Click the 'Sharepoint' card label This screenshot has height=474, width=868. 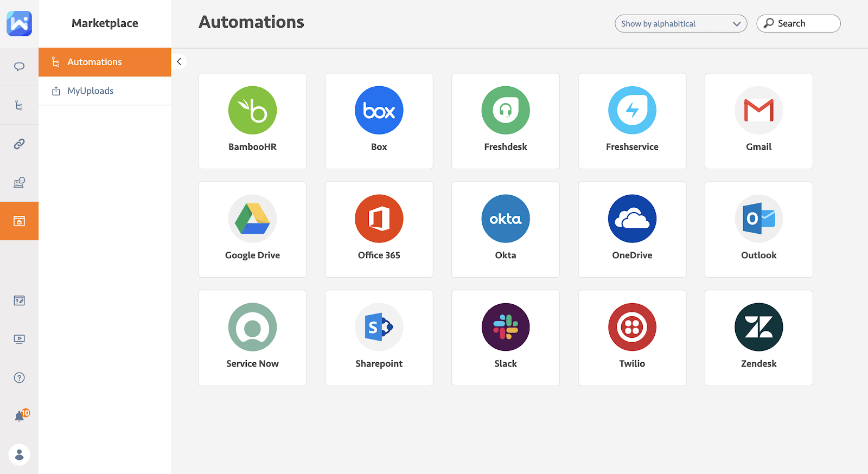coord(379,364)
